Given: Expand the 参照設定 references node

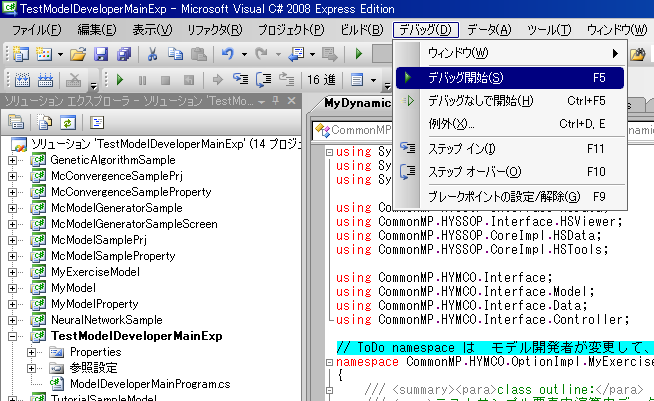Looking at the screenshot, I should (x=31, y=368).
